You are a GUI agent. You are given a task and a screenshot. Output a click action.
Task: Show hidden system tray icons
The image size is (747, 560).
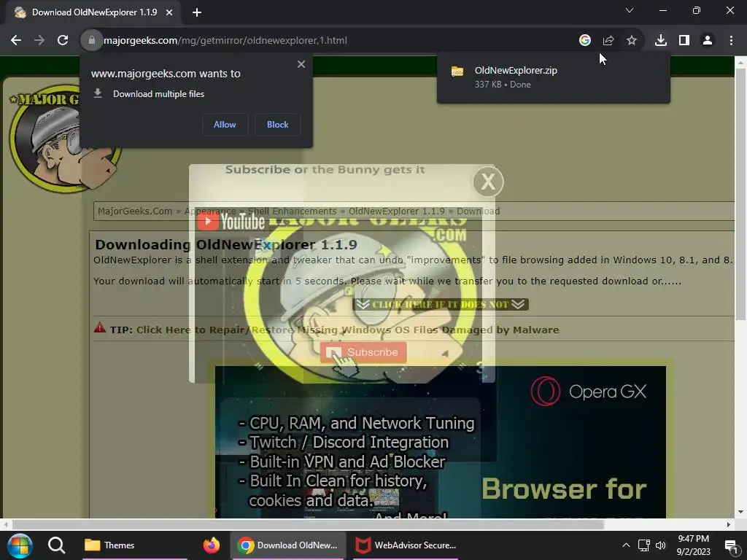626,545
